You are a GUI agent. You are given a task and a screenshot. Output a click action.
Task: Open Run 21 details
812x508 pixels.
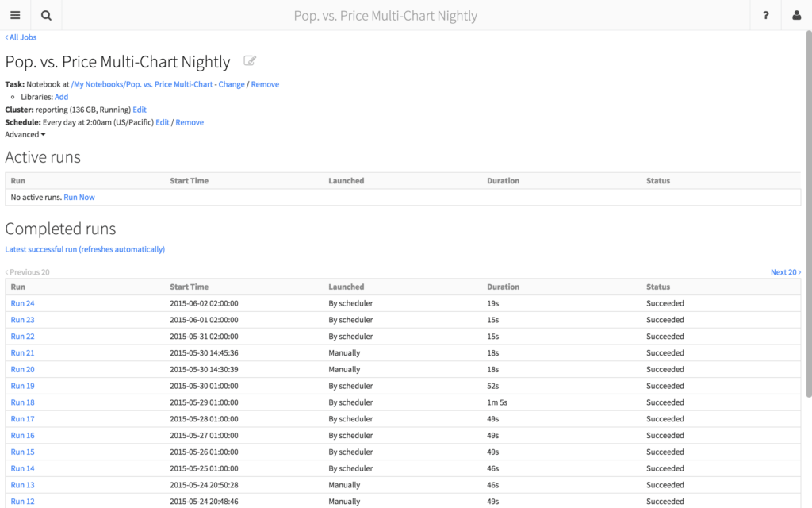coord(22,352)
